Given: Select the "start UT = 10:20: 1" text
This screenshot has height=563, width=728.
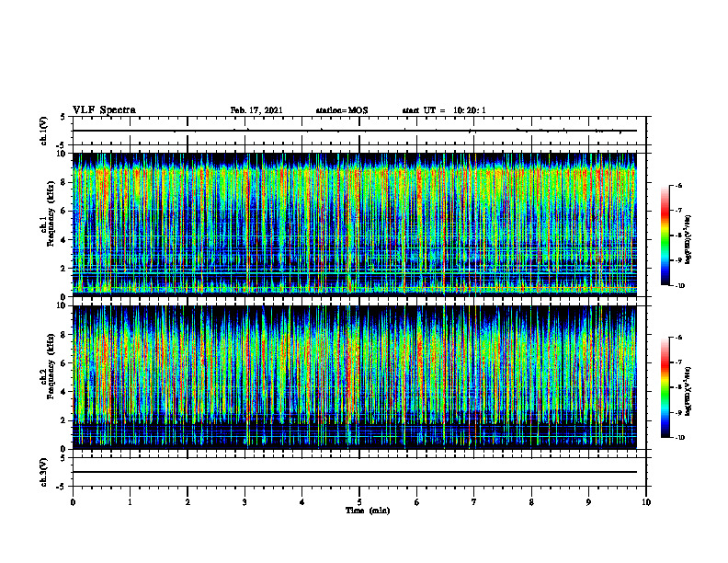Looking at the screenshot, I should pyautogui.click(x=444, y=110).
